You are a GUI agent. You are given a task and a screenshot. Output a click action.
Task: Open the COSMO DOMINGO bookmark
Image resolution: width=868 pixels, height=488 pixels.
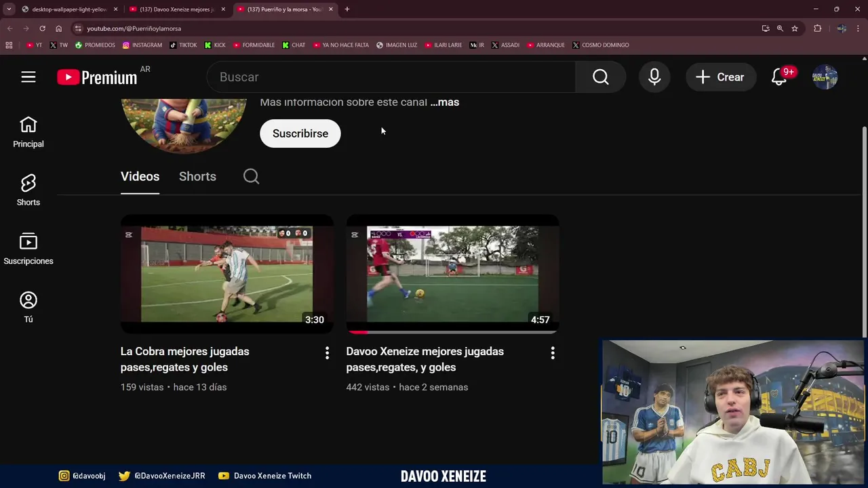(x=601, y=45)
